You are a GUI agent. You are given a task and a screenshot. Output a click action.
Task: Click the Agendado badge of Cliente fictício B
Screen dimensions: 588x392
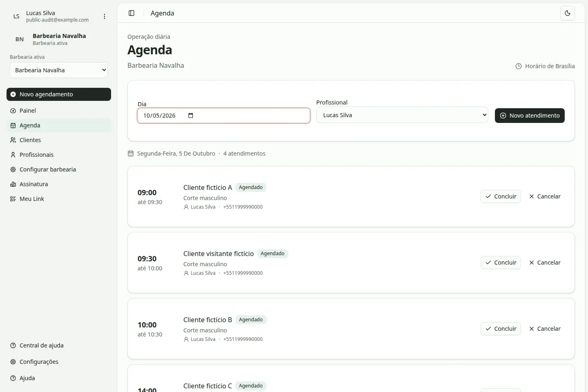point(251,320)
